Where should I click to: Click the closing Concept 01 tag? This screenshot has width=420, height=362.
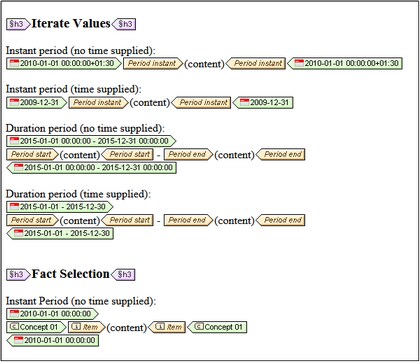[217, 327]
